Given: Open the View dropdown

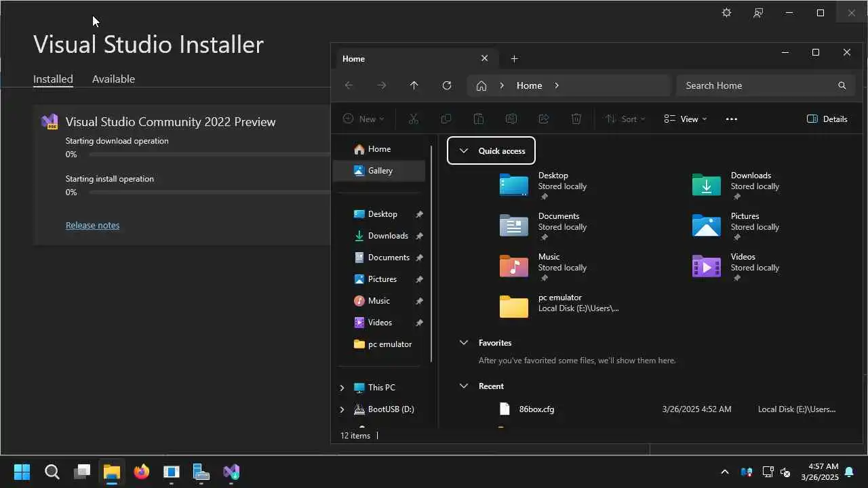Looking at the screenshot, I should coord(686,119).
